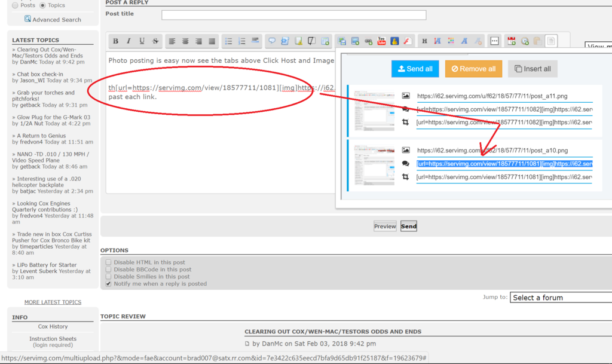Insert a horizontal rule line
This screenshot has width=612, height=364.
tap(255, 41)
